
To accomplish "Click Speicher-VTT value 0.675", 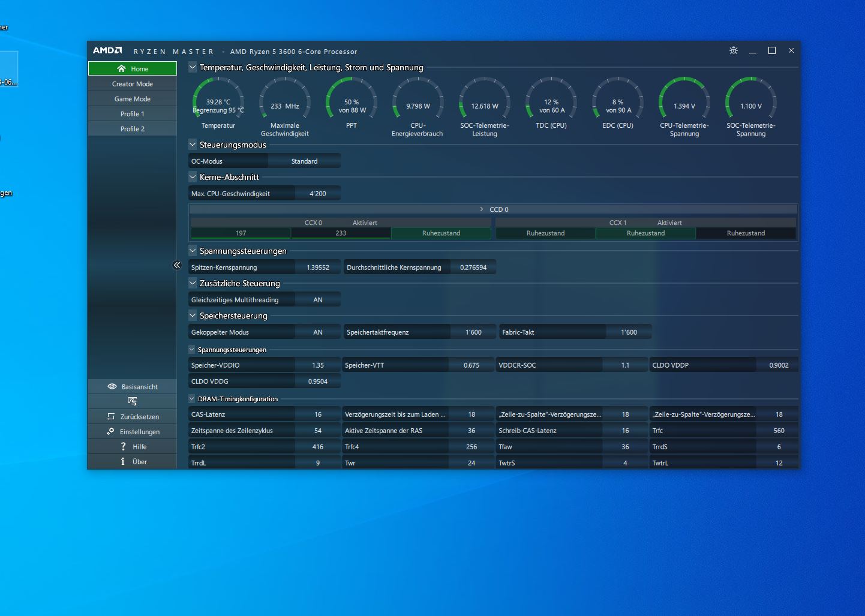I will pyautogui.click(x=471, y=365).
